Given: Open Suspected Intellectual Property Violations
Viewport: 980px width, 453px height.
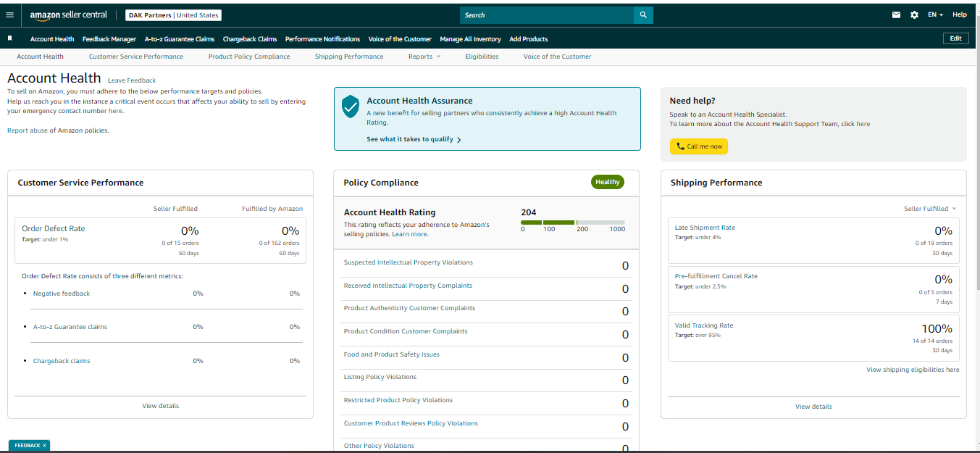Looking at the screenshot, I should [x=408, y=262].
